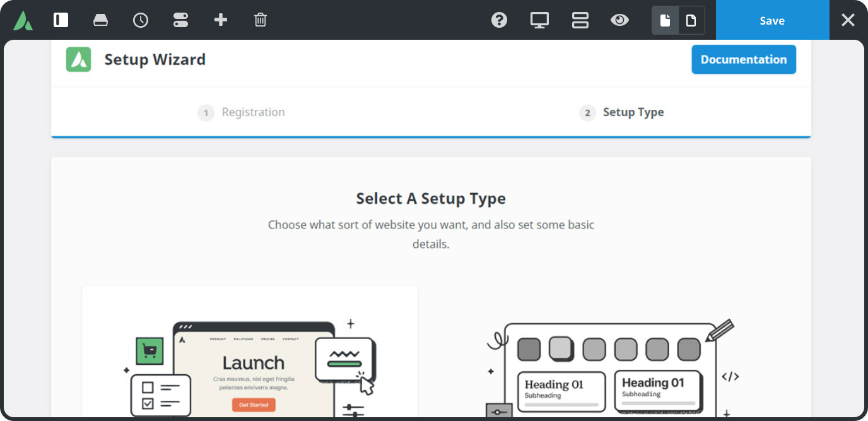Click the Setup Wizard title text

pyautogui.click(x=155, y=59)
